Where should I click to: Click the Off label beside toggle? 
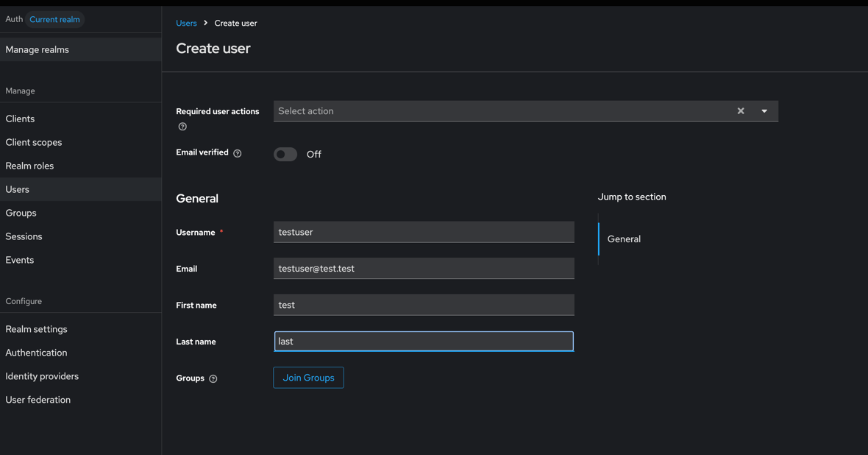(x=314, y=154)
